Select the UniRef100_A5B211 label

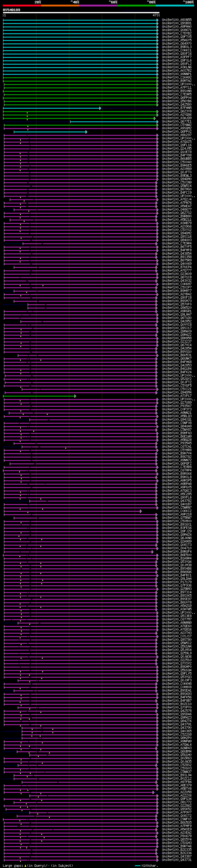[177, 220]
